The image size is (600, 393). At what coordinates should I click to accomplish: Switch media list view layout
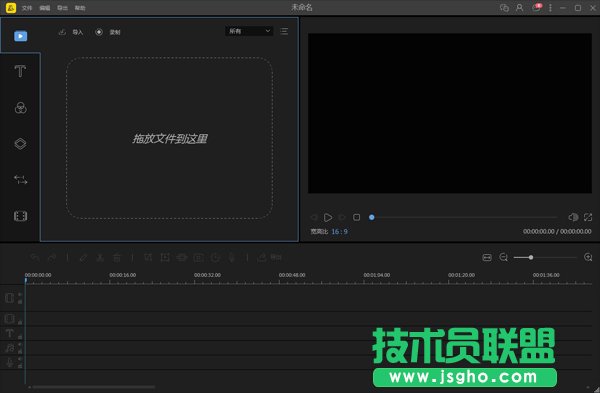pos(284,31)
